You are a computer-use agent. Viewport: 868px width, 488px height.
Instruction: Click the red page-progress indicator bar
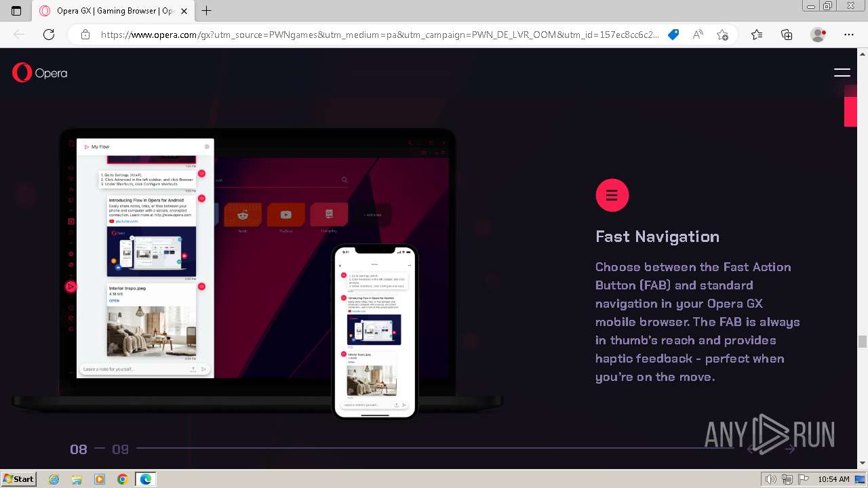[x=850, y=111]
